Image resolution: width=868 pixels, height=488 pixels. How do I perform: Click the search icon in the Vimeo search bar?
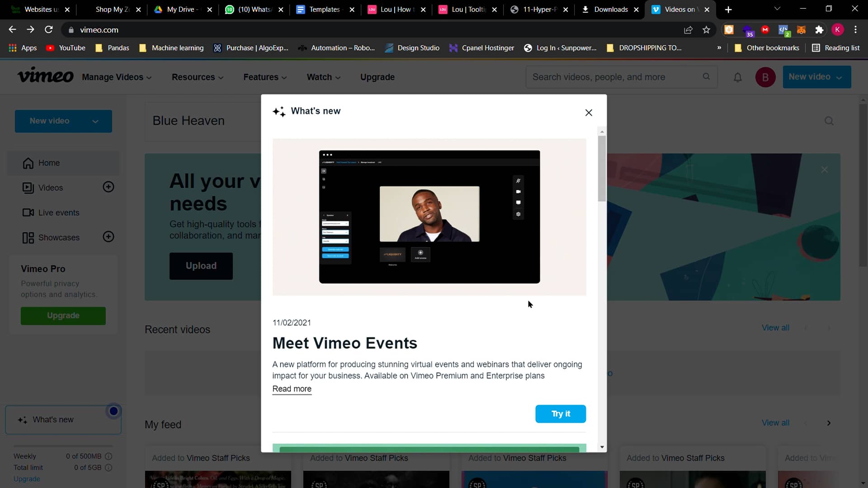click(706, 77)
